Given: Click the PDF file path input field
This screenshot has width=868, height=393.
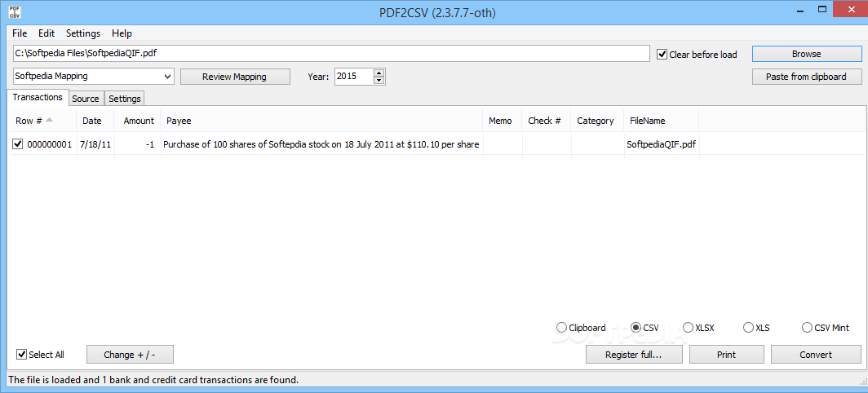Looking at the screenshot, I should [x=330, y=54].
